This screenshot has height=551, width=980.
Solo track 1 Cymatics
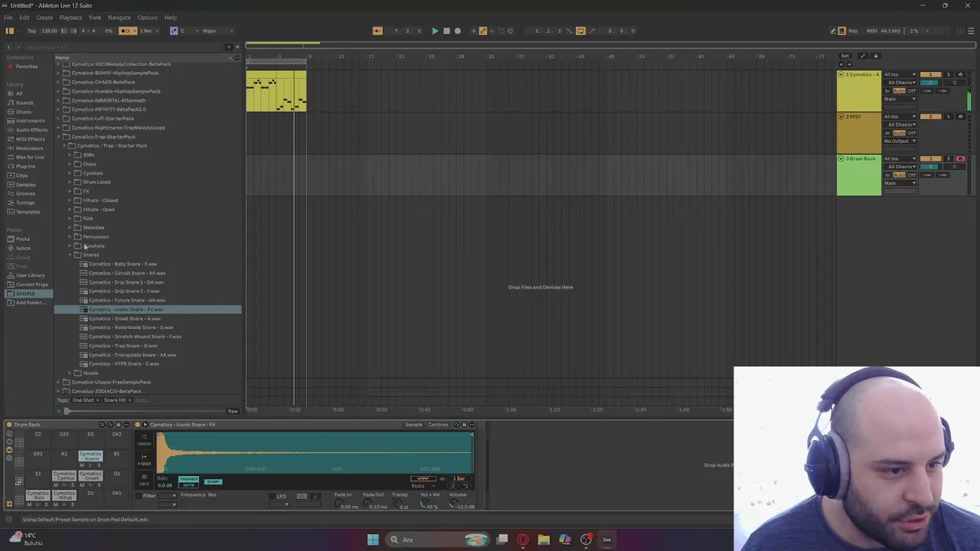(949, 75)
